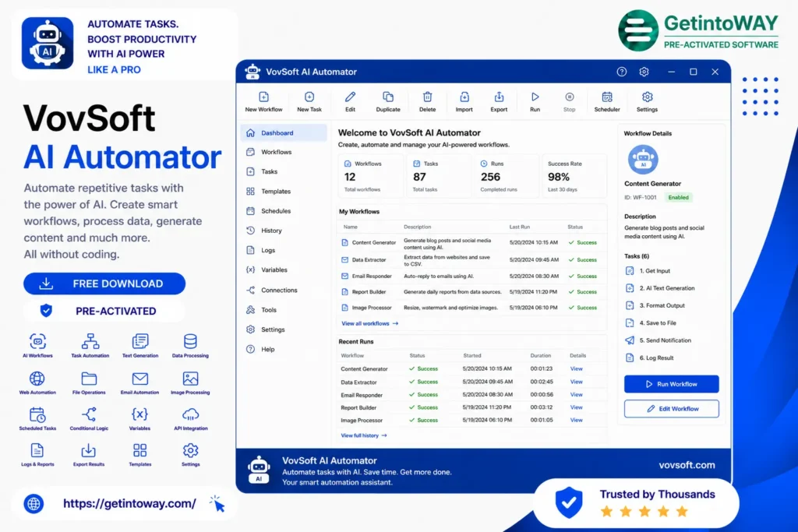Click the Import toolbar icon
This screenshot has height=532, width=798.
click(464, 97)
